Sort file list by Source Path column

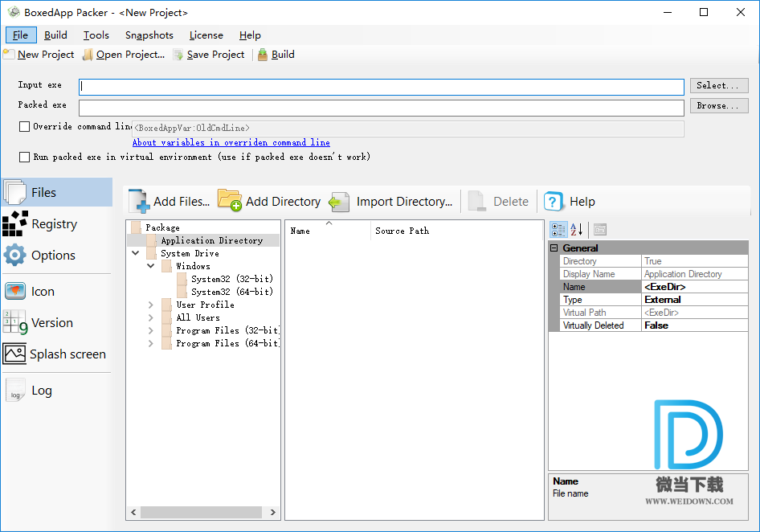coord(457,231)
